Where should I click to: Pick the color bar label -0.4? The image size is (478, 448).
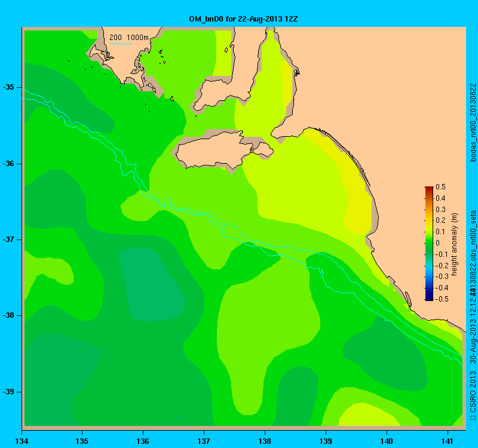(x=441, y=288)
